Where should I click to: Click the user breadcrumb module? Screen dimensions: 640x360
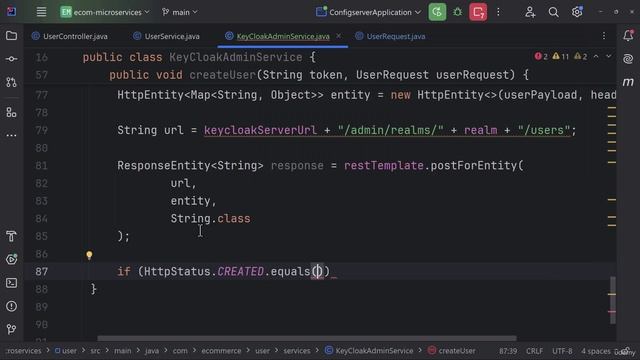pyautogui.click(x=66, y=351)
